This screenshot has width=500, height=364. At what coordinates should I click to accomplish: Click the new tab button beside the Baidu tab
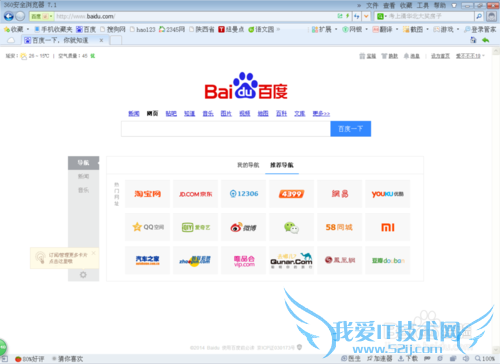116,40
